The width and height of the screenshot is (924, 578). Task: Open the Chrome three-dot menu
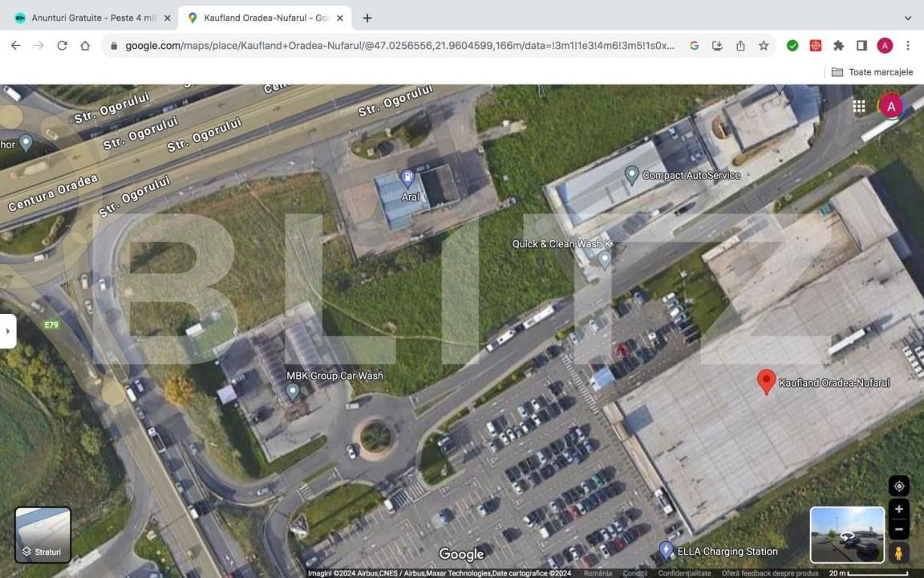pyautogui.click(x=908, y=46)
